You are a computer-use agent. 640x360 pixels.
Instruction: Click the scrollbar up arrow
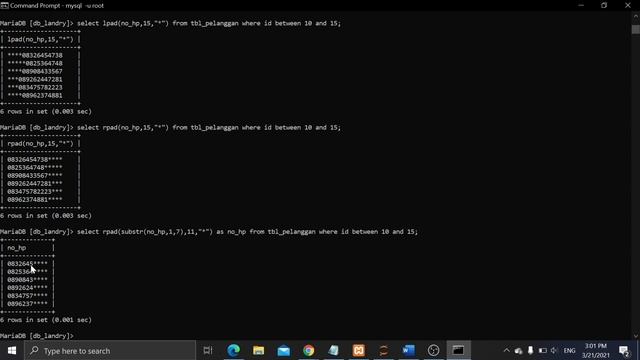click(636, 16)
